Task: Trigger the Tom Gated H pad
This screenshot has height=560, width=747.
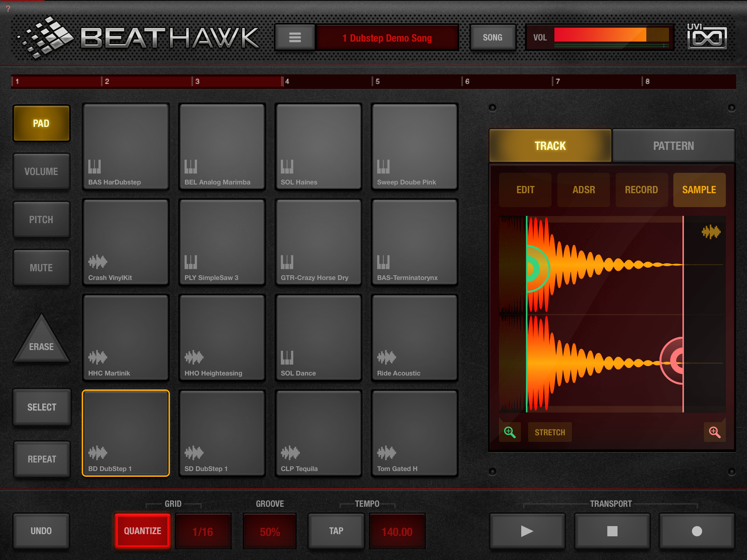Action: click(x=415, y=433)
